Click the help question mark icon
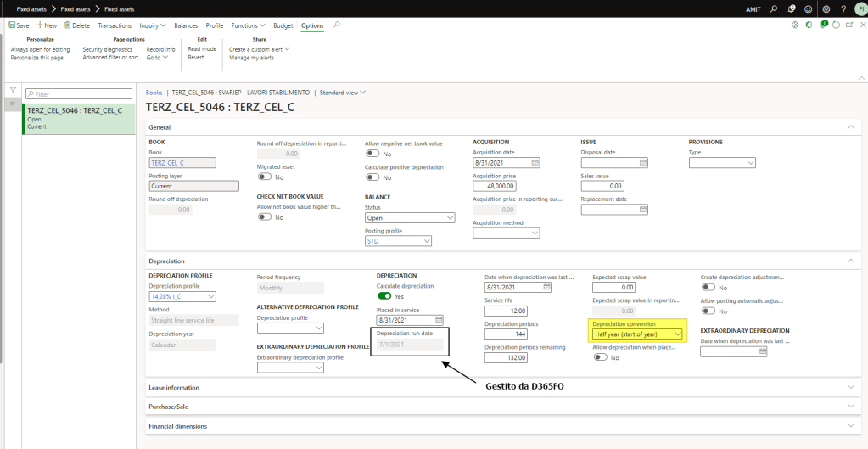 [842, 8]
